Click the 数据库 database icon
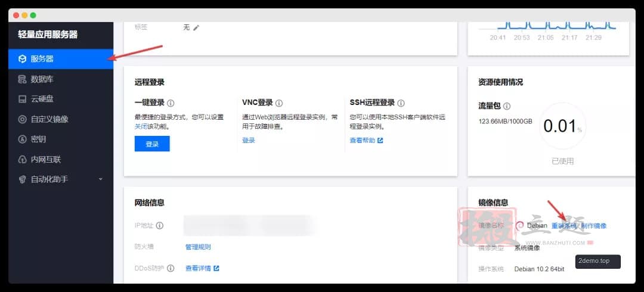 [x=22, y=79]
